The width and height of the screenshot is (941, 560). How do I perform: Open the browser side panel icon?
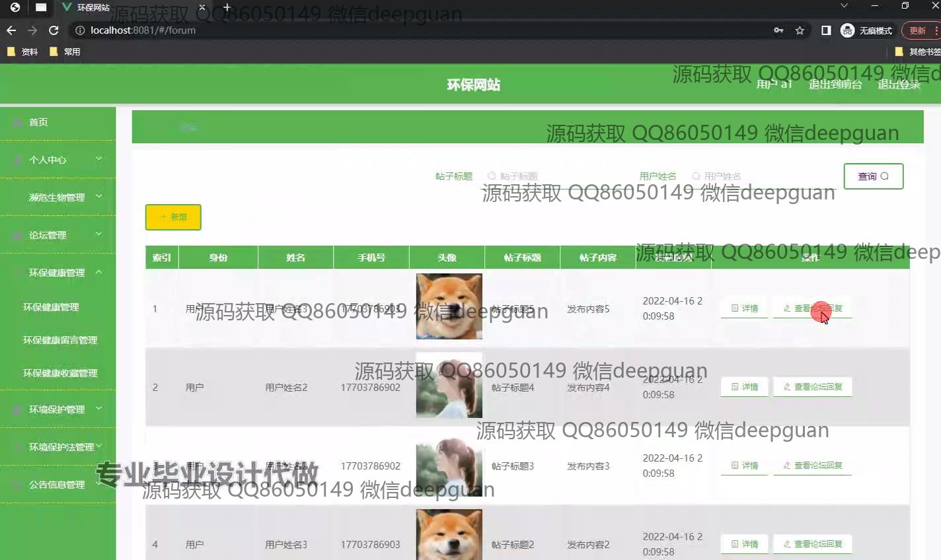click(x=826, y=30)
